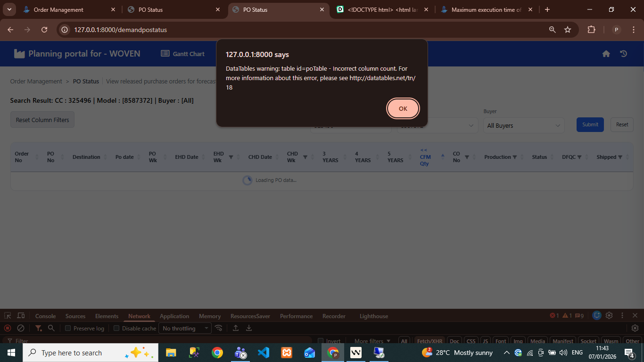Screen dimensions: 644x362
Task: Open DevTools settings gear icon
Action: tap(609, 316)
